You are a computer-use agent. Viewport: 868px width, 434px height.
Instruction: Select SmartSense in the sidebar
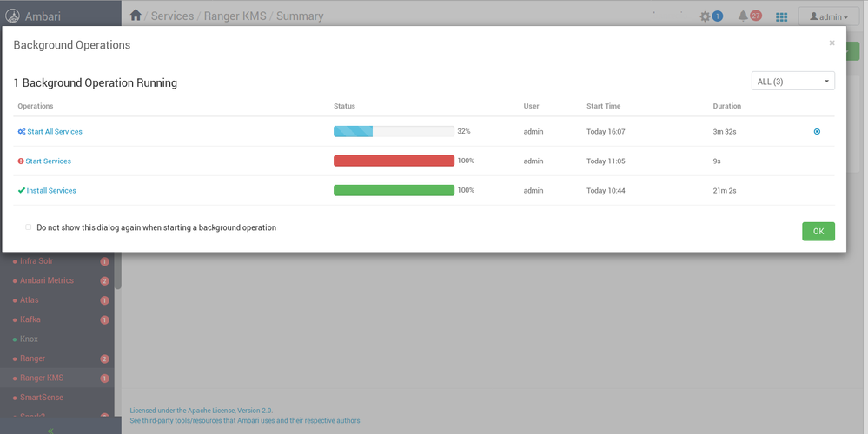(42, 397)
